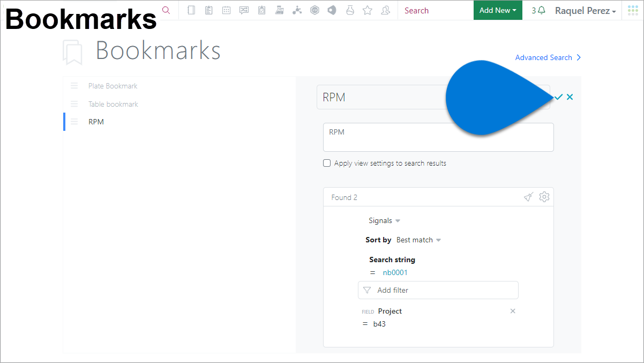Edit the RPM bookmark name field
644x363 pixels.
pyautogui.click(x=433, y=97)
